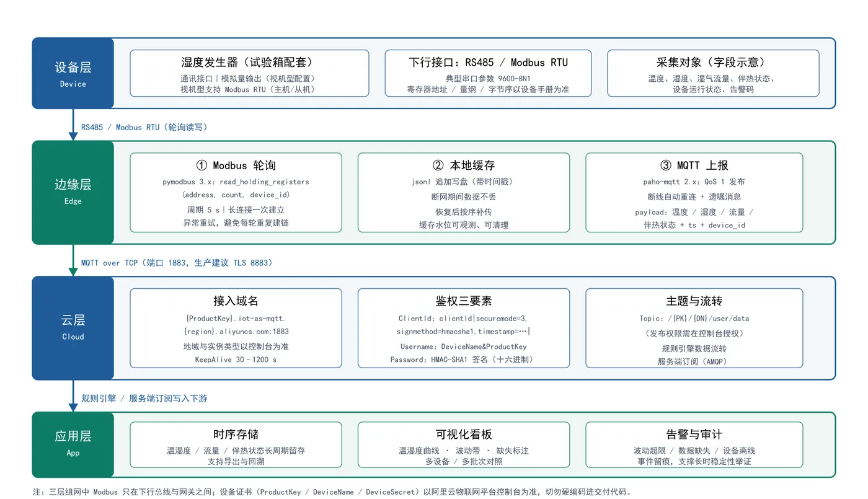The width and height of the screenshot is (868, 499).
Task: Click the text Password: HMAC-SHA1 签名（十六进制）
Action: pyautogui.click(x=464, y=360)
